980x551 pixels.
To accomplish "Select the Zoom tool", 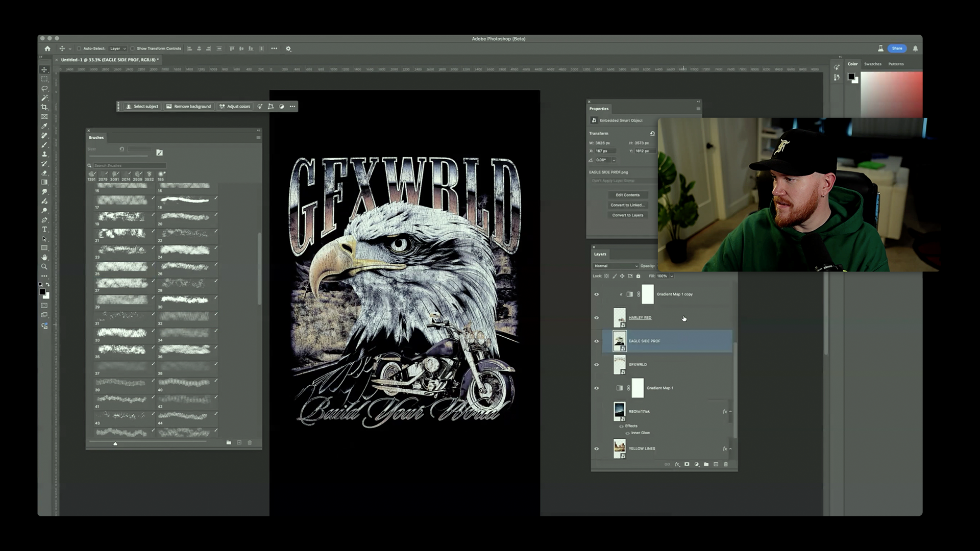I will pos(44,267).
